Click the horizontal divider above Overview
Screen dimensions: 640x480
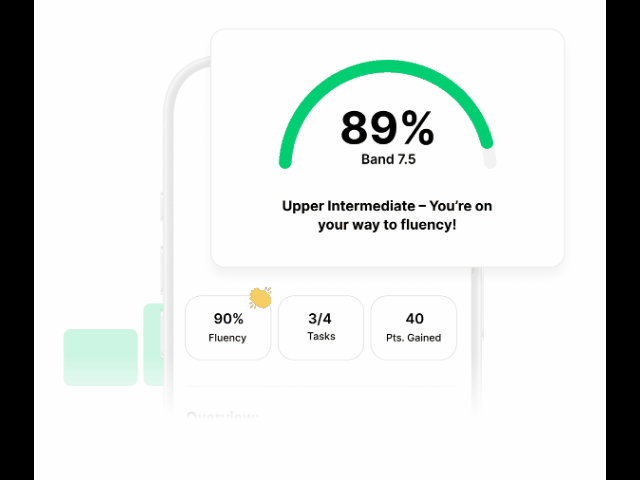[320, 386]
